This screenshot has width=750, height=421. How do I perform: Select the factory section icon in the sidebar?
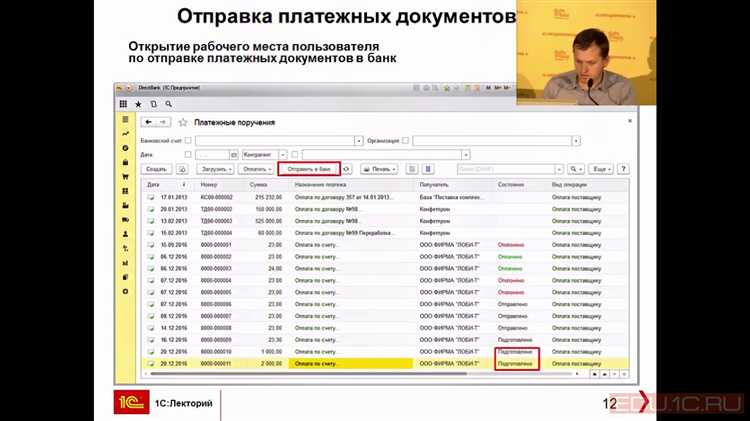[125, 205]
